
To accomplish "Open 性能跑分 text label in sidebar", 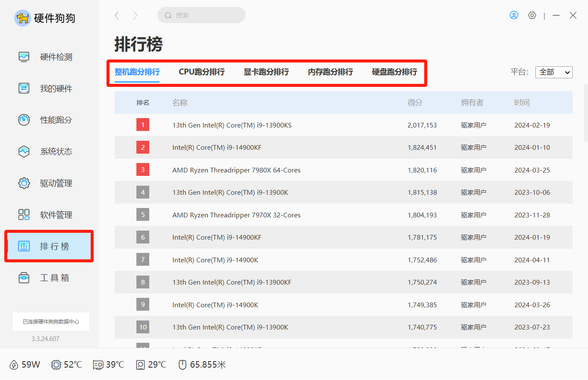I will (x=56, y=120).
